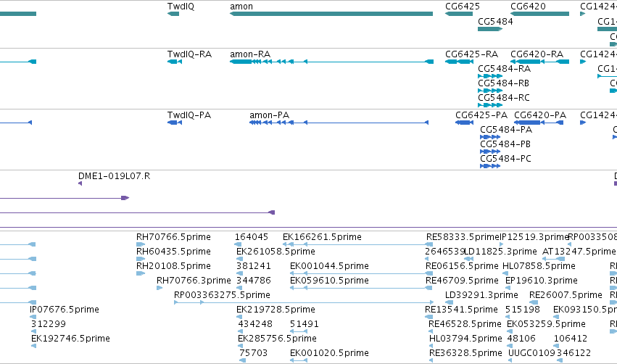Select the 312299 feature label
Image resolution: width=617 pixels, height=364 pixels.
(x=49, y=324)
